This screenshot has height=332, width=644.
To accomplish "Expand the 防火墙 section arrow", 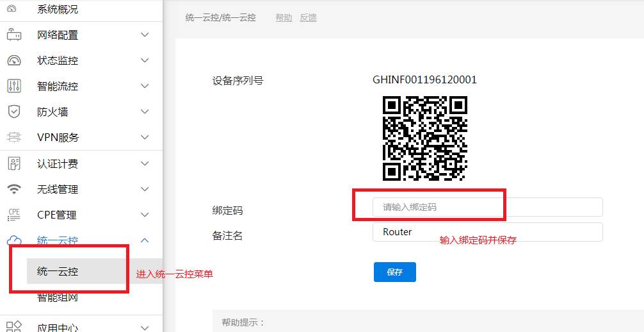I will click(145, 112).
